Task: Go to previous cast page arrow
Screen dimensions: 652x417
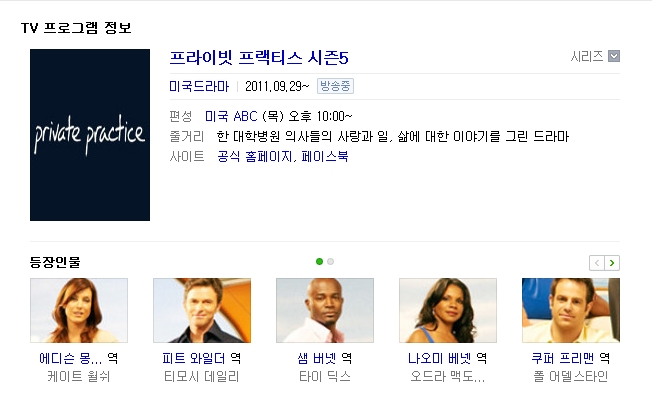Action: (x=597, y=263)
